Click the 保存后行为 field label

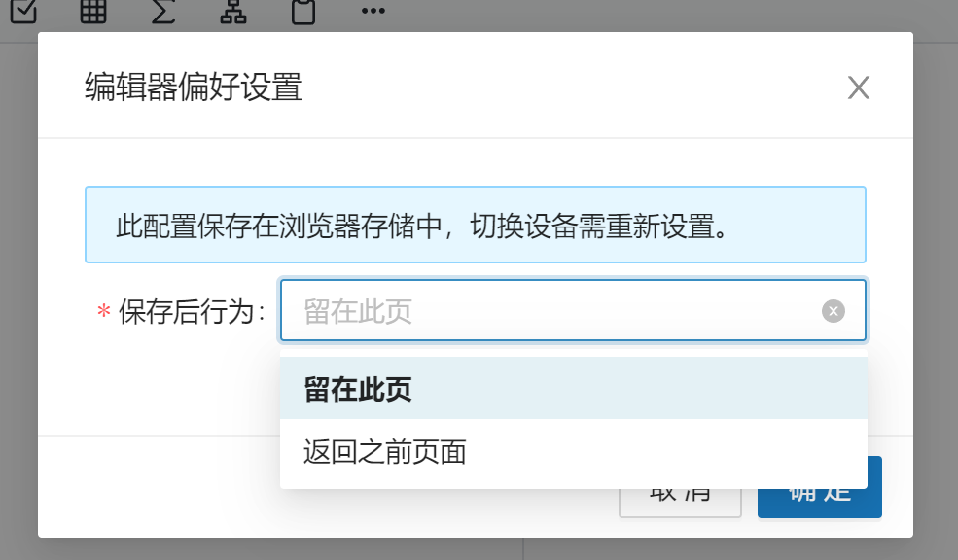pos(192,311)
